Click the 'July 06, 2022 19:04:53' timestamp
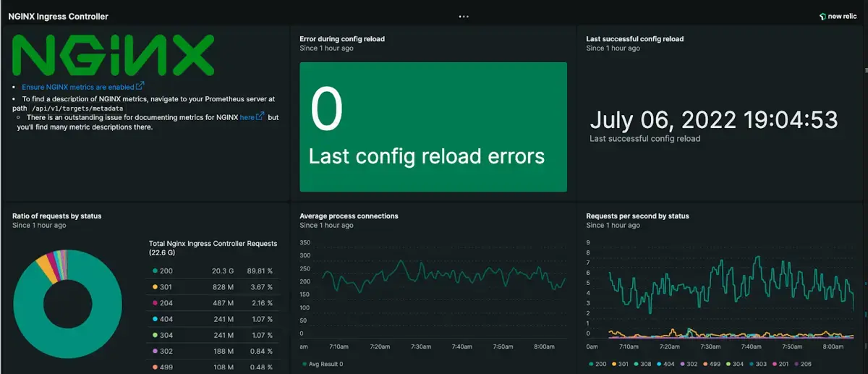This screenshot has height=374, width=868. pyautogui.click(x=713, y=119)
